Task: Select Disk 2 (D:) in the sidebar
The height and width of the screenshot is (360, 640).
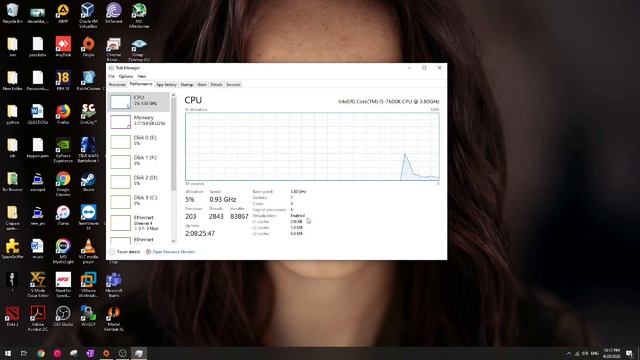Action: click(x=139, y=181)
